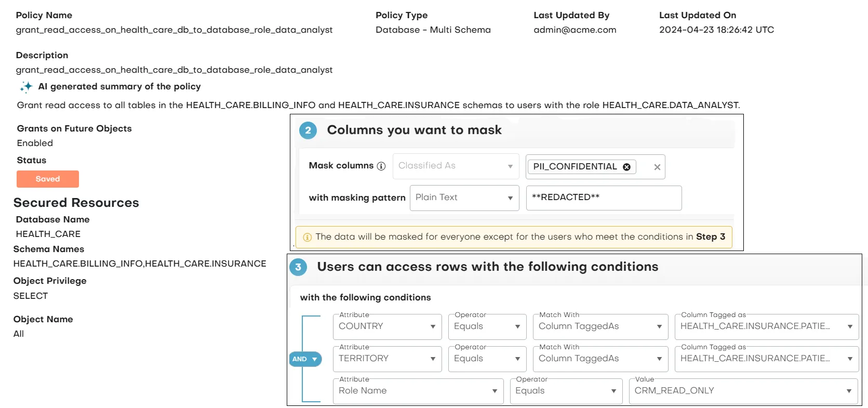Click the AI generated summary sparkle icon

[x=25, y=87]
